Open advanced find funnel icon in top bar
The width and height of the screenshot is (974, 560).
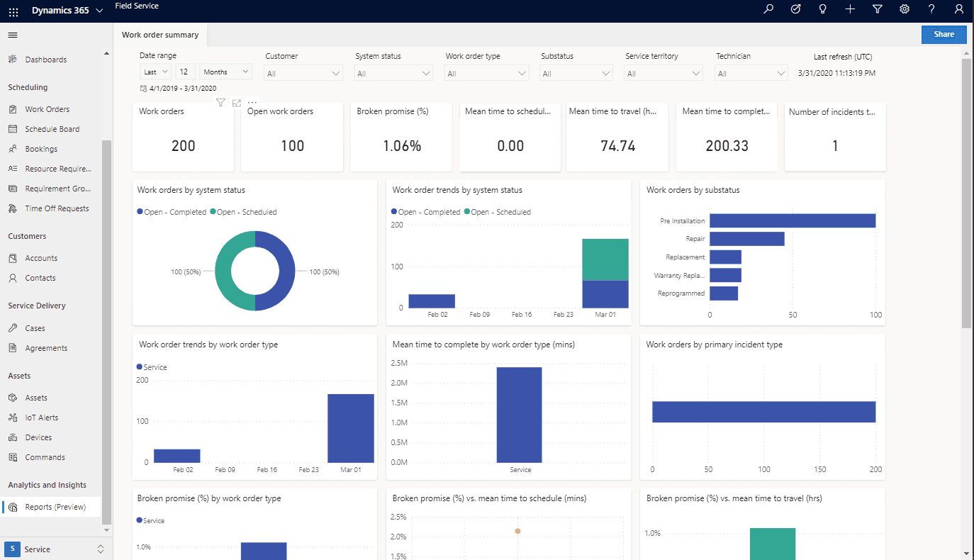[877, 9]
